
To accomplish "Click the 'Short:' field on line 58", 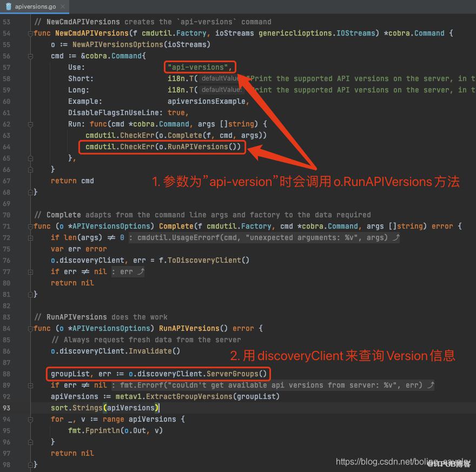I will coord(81,78).
